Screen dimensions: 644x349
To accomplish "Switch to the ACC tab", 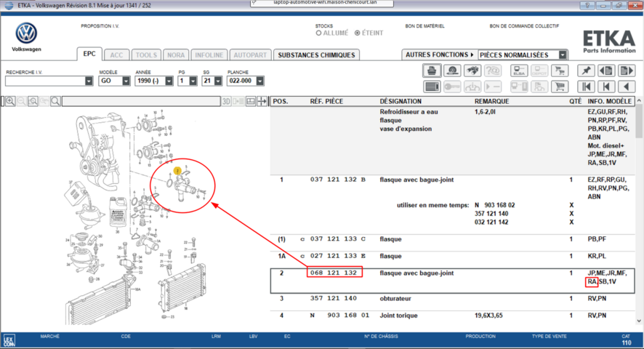I will [116, 55].
